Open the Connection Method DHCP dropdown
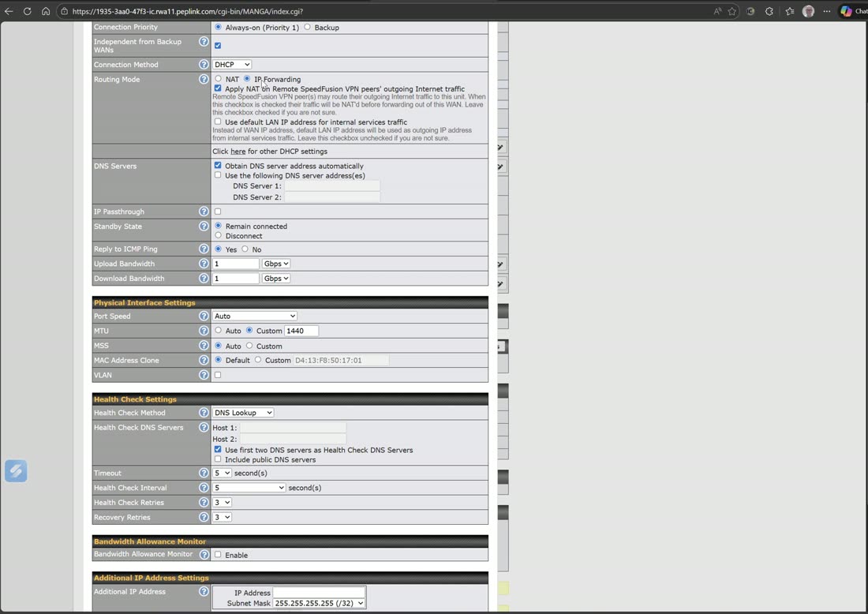The width and height of the screenshot is (868, 614). pos(233,64)
